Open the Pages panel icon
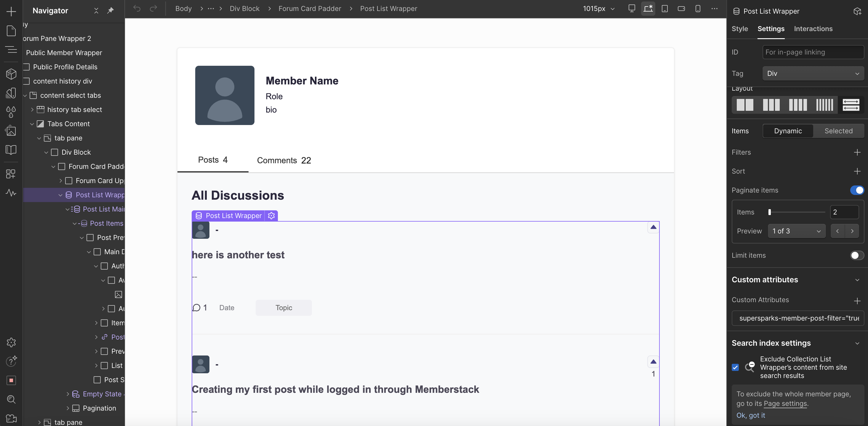868x426 pixels. 11,31
